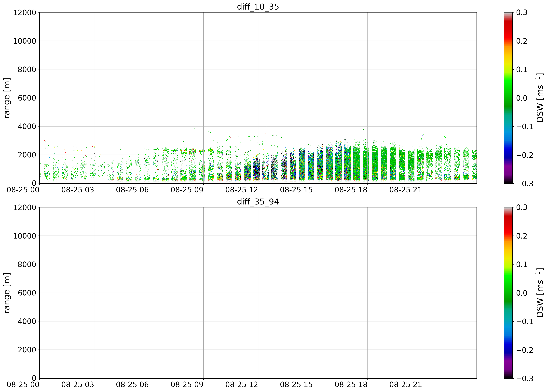Click the 2000 range tick on diff_35_94
Image resolution: width=548 pixels, height=392 pixels.
point(27,350)
